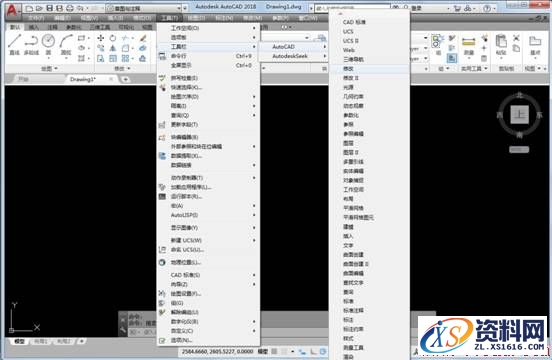Toggle the UCS II toolbar in list

369,41
